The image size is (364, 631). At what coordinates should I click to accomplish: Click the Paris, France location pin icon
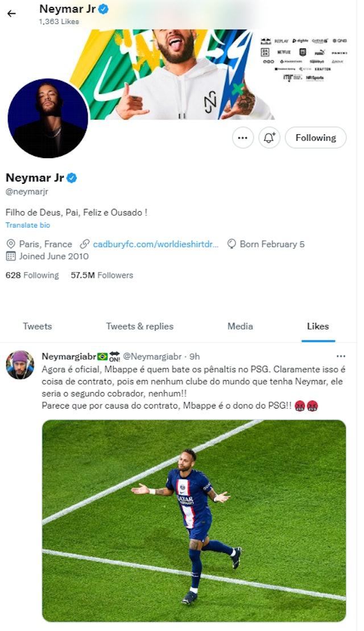pos(10,244)
